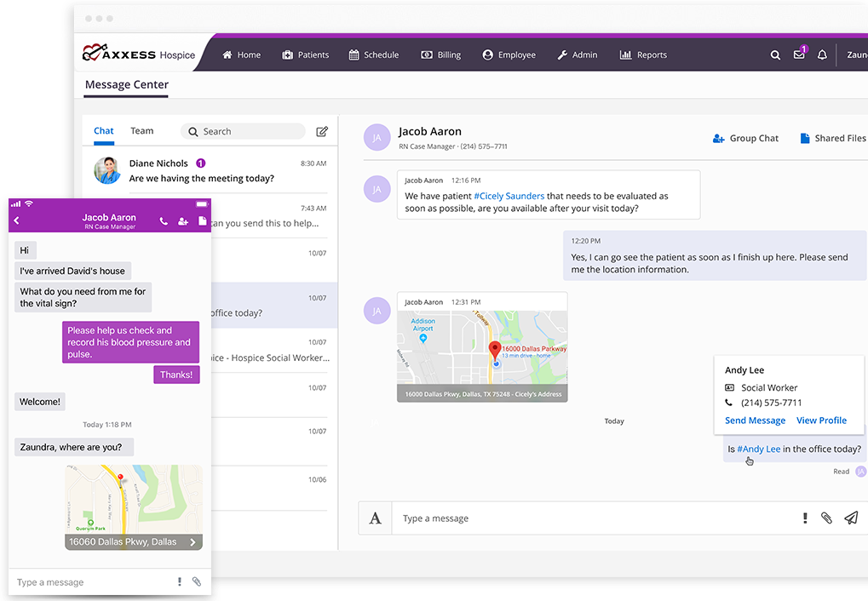Open text formatting (A) in message box

pos(376,518)
